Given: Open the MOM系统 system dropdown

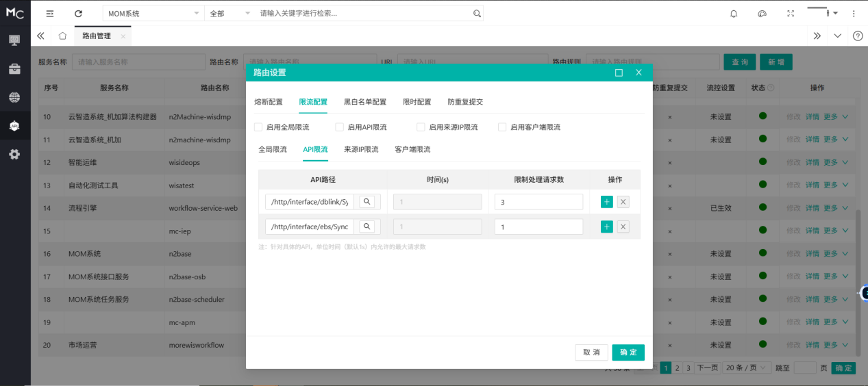Looking at the screenshot, I should point(153,14).
